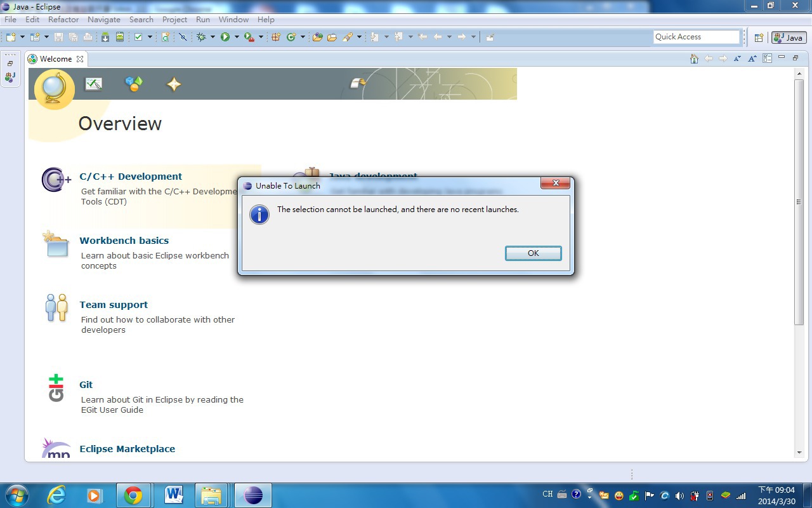812x508 pixels.
Task: Click the Open Perspective icon
Action: click(x=759, y=37)
